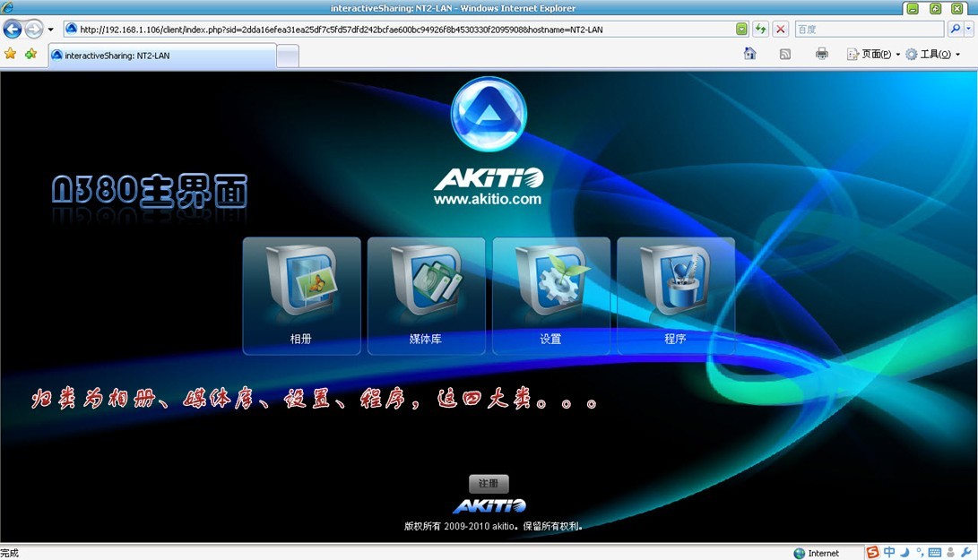The image size is (978, 560).
Task: Open the recent pages dropdown beside Forward
Action: pos(50,30)
